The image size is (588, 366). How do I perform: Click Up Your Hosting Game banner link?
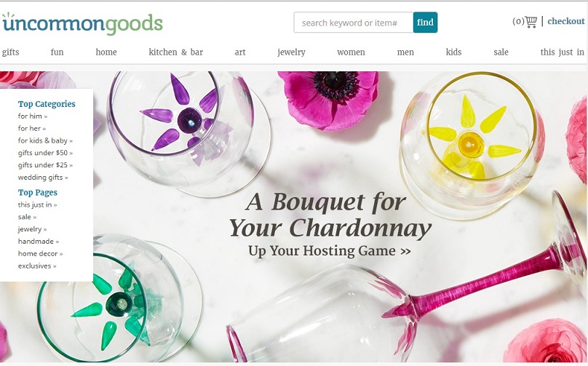pyautogui.click(x=329, y=250)
